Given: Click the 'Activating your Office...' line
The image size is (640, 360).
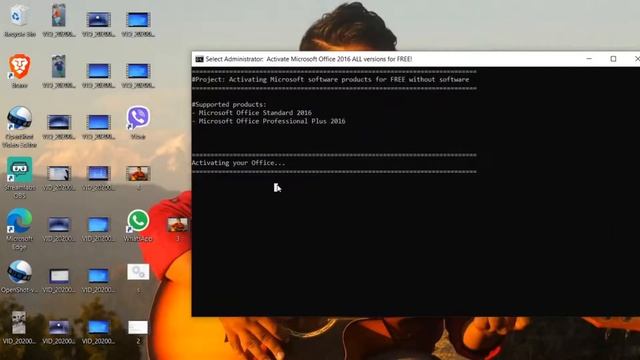Looking at the screenshot, I should [238, 163].
